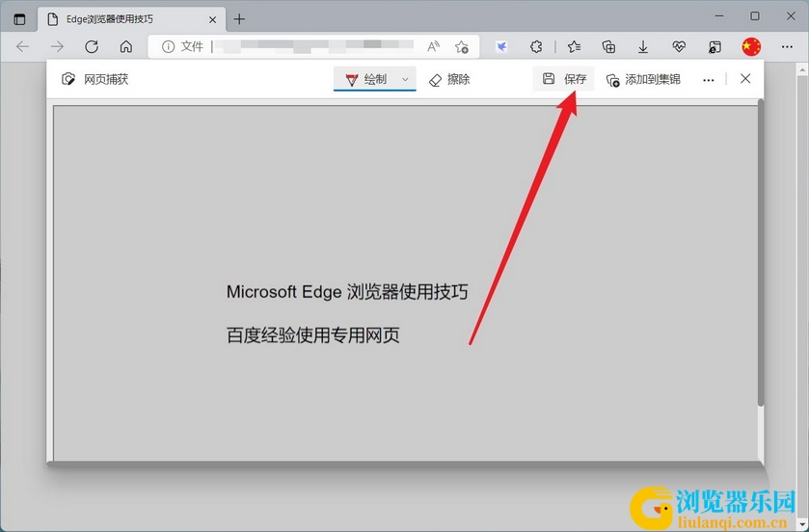Click the 网页捕获 label
The image size is (809, 532).
point(106,79)
